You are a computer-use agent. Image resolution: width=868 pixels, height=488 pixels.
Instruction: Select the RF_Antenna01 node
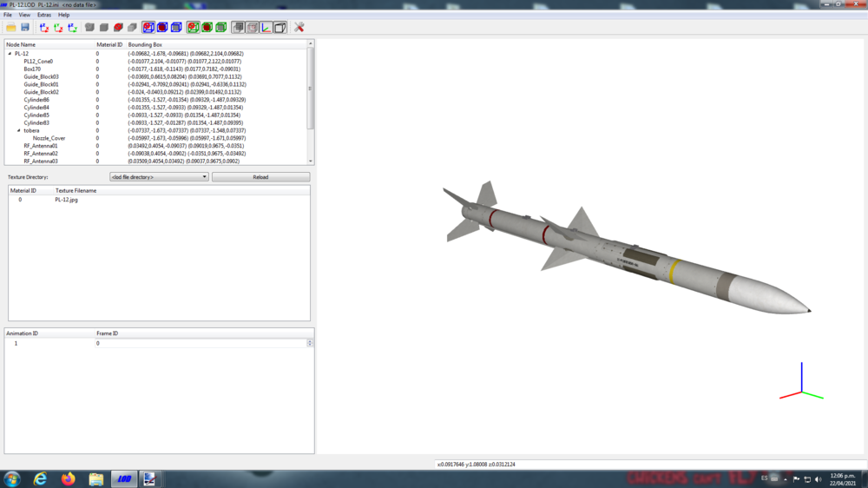click(x=41, y=146)
